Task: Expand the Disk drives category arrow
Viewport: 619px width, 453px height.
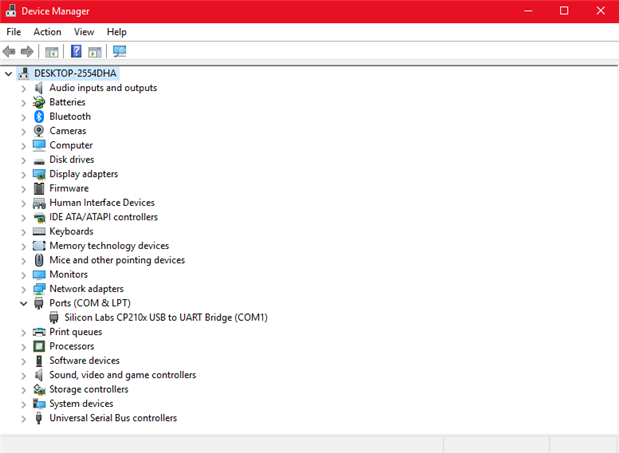Action: [24, 160]
